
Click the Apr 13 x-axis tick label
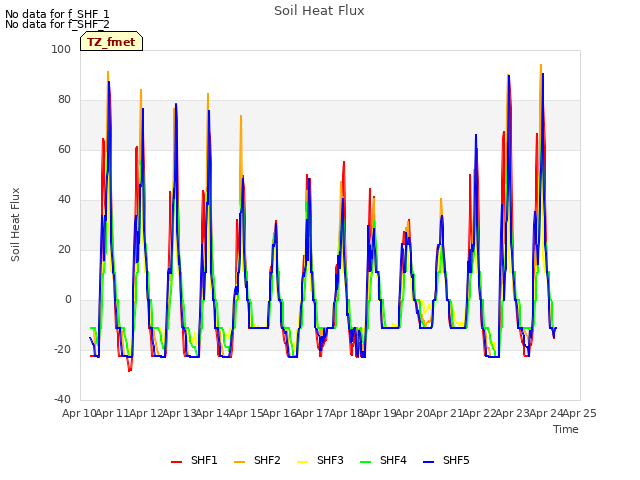(180, 413)
